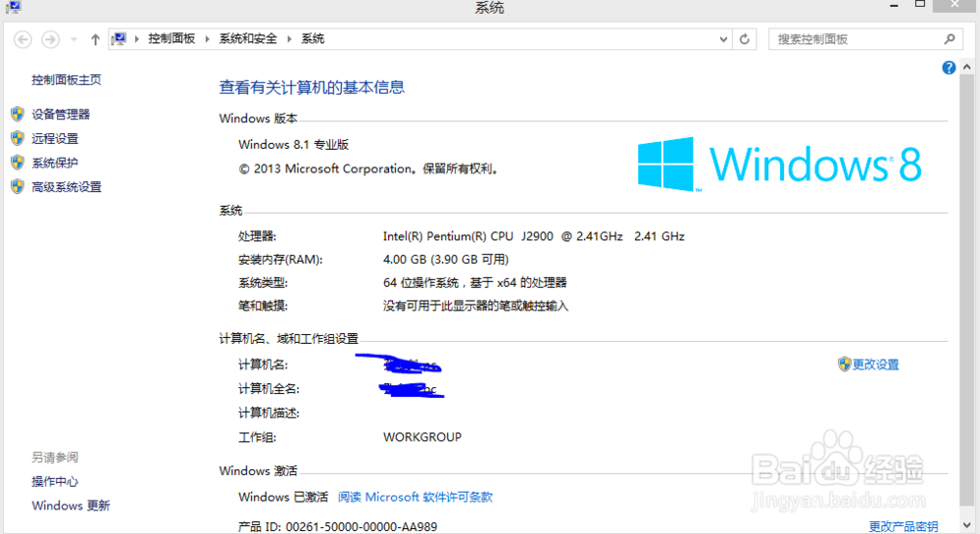Viewport: 980px width, 534px height.
Task: Click the system icon in title bar
Action: tap(13, 7)
